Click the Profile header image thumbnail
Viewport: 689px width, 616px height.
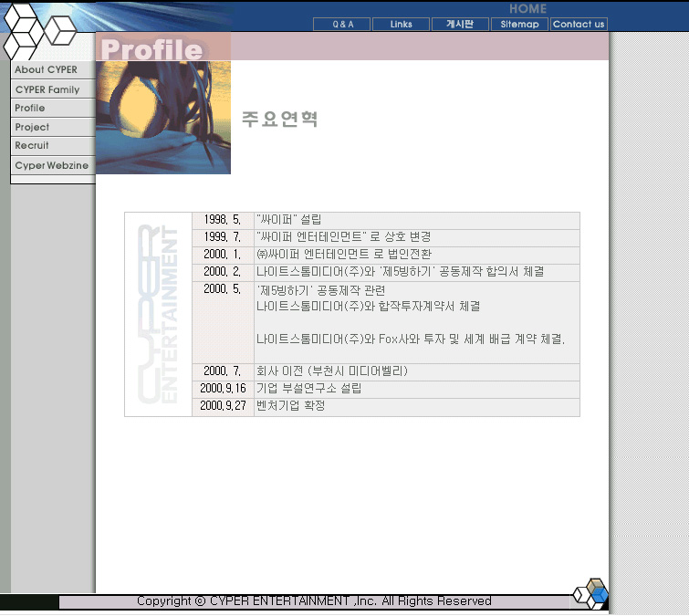point(163,118)
